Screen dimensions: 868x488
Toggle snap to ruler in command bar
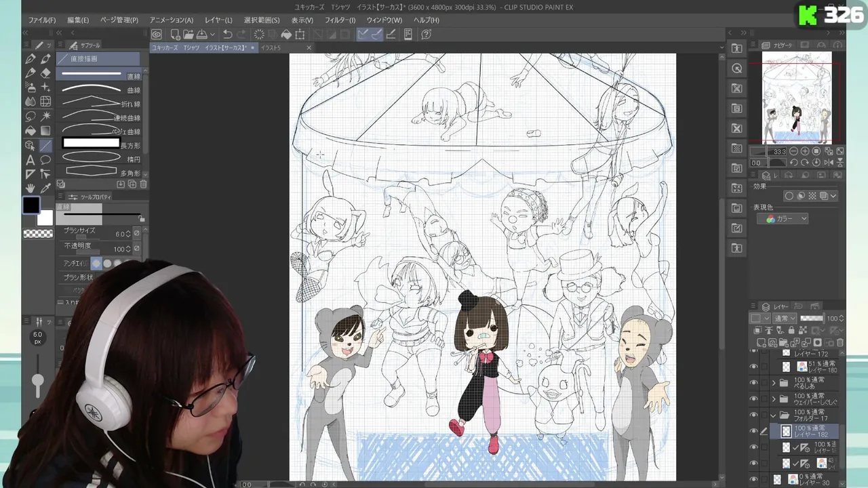coord(363,35)
